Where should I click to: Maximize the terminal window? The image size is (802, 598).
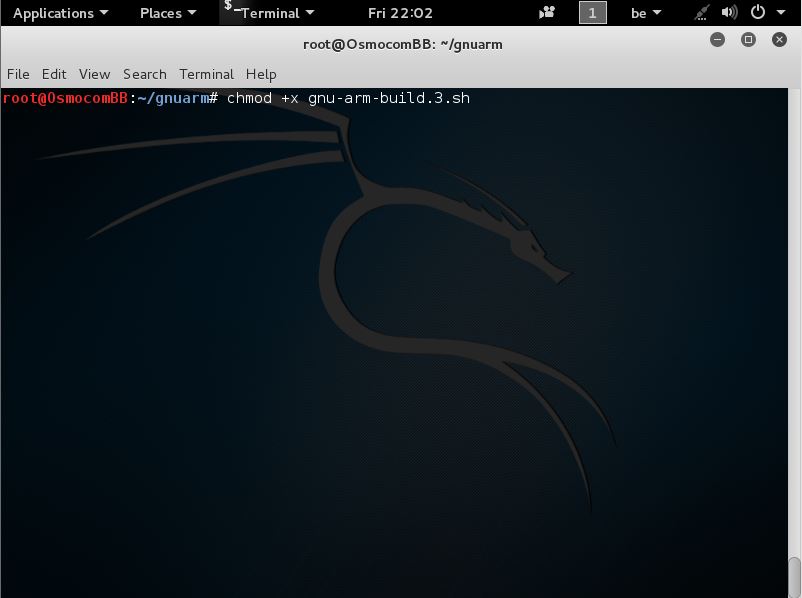(x=748, y=39)
